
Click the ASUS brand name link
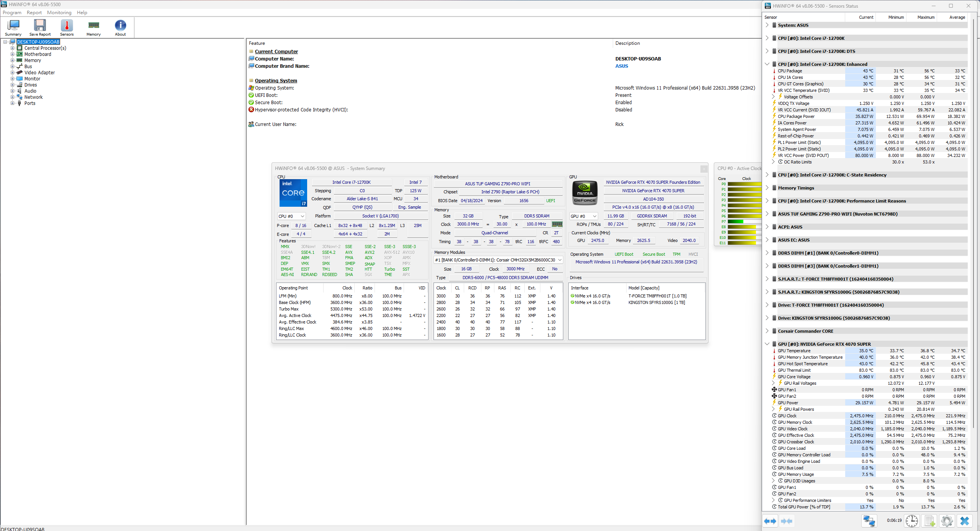622,66
